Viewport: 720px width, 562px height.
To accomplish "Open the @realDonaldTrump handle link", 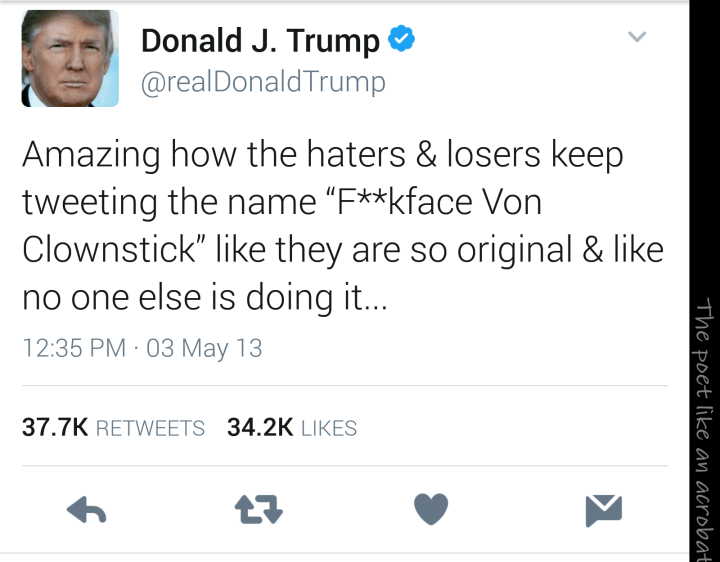I will tap(263, 82).
